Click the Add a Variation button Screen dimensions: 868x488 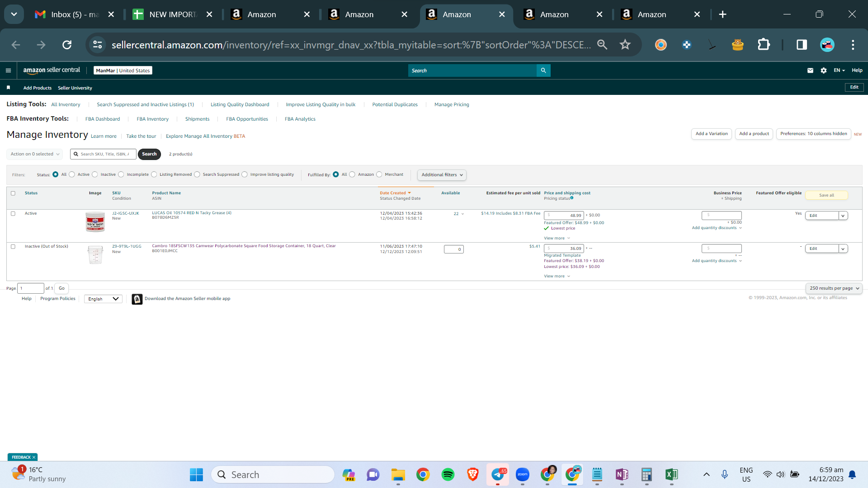click(712, 134)
